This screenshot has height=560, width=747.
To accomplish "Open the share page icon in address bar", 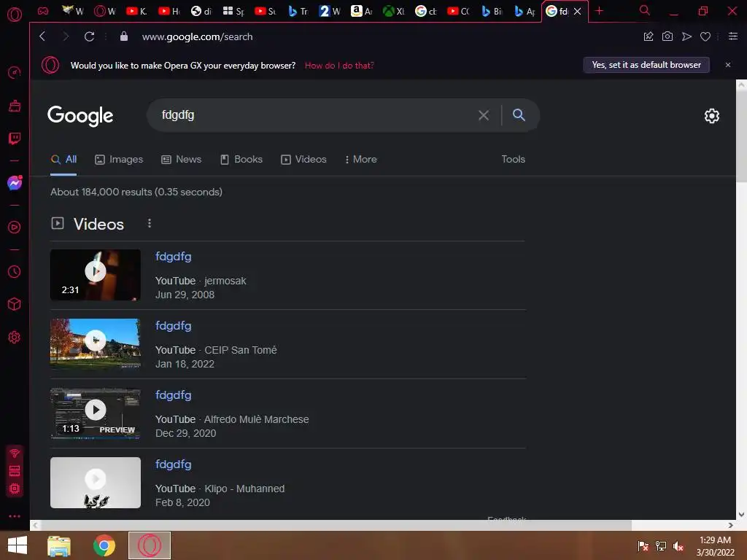I will click(649, 36).
